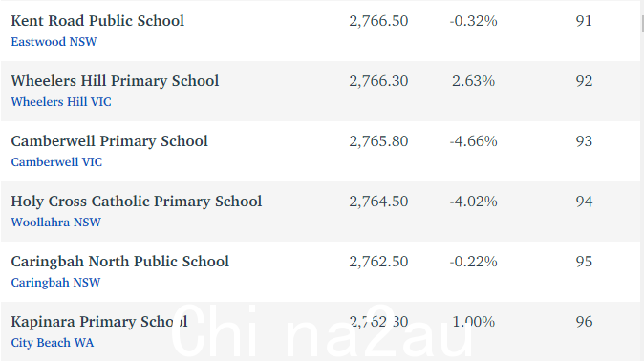The width and height of the screenshot is (644, 361).
Task: Click rank number 94 in the table
Action: click(584, 202)
